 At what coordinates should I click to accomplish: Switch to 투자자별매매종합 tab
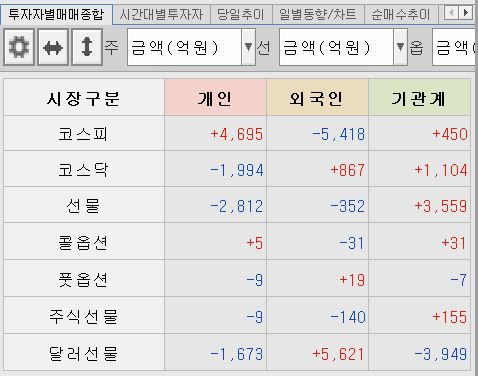[x=56, y=14]
